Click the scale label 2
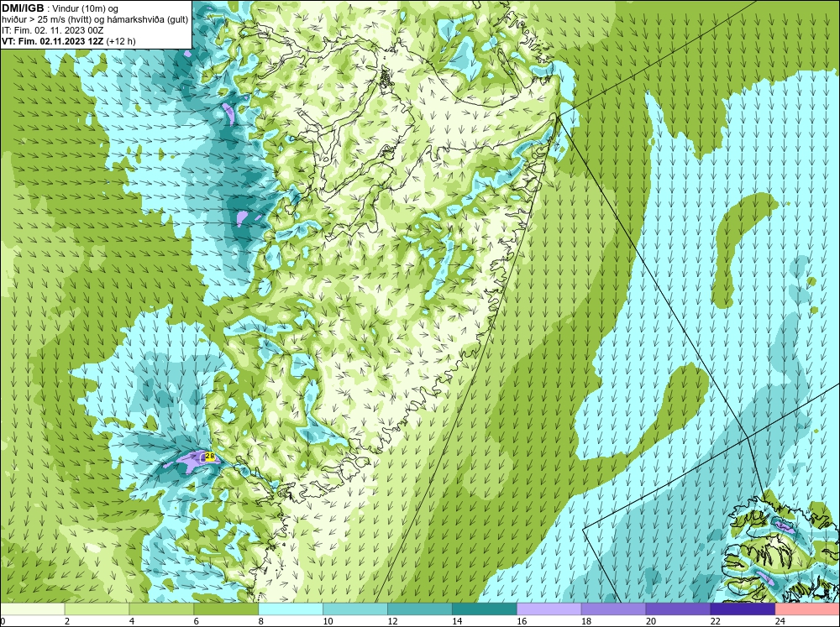The width and height of the screenshot is (840, 627). coord(67,621)
